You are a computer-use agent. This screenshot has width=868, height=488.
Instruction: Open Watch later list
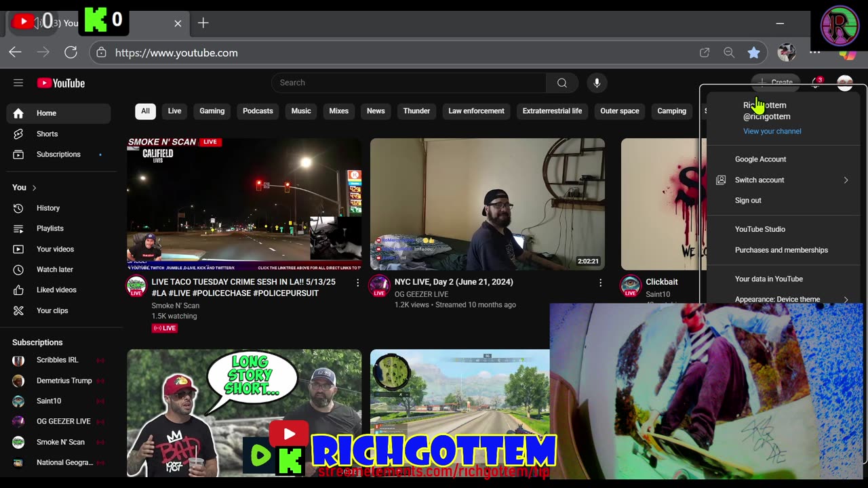58,269
